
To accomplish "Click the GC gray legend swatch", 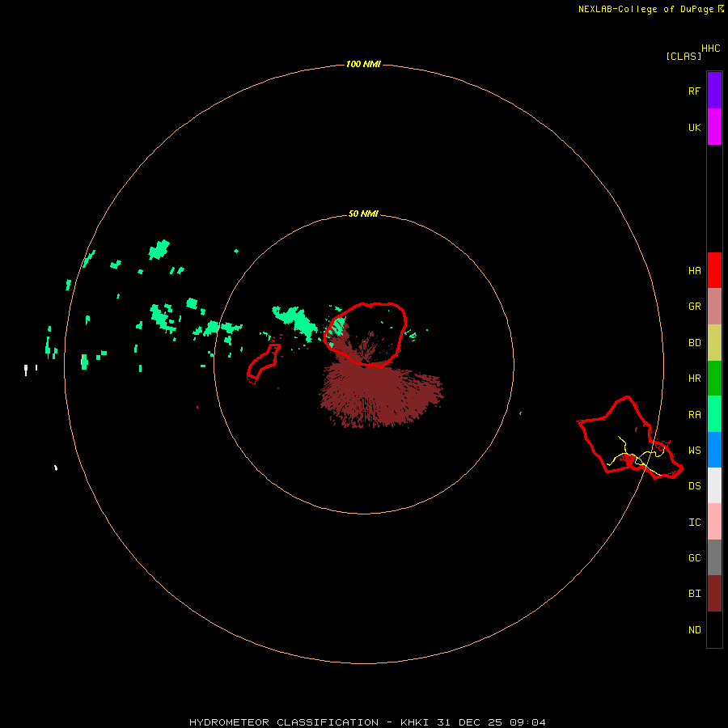I will (x=714, y=557).
